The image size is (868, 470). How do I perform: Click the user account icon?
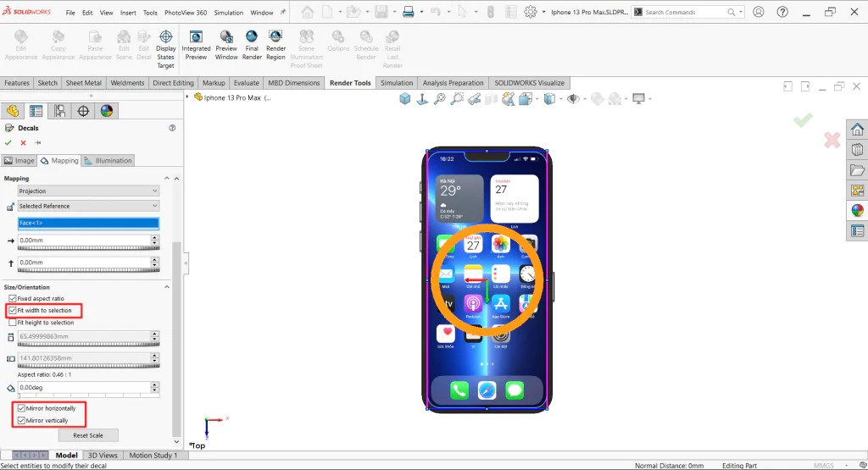click(x=759, y=12)
